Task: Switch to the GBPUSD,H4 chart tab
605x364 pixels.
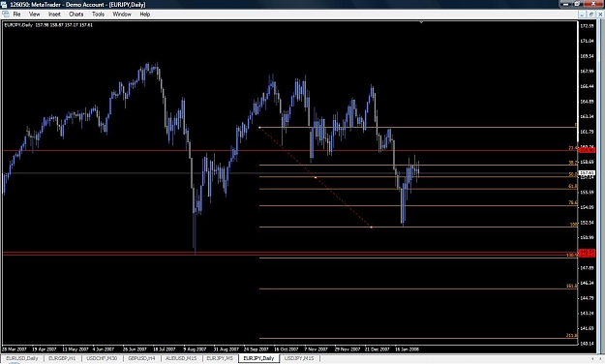Action: coord(141,358)
